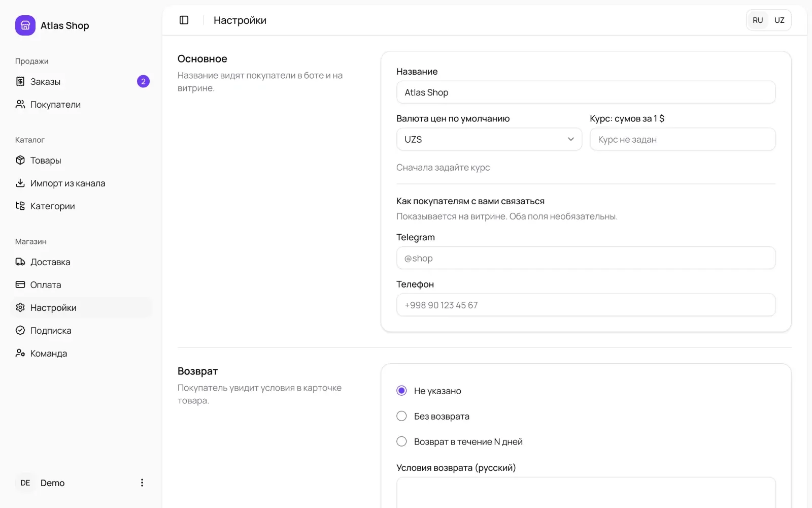Click the Настройки sidebar item label

(x=53, y=308)
